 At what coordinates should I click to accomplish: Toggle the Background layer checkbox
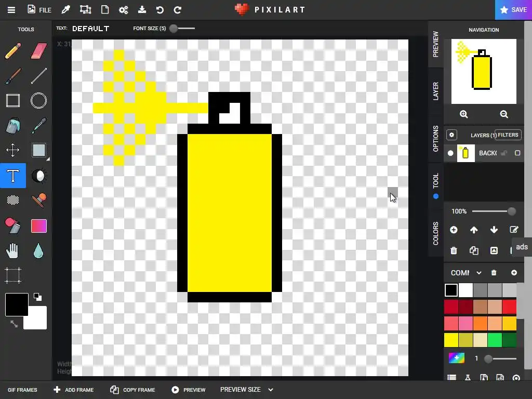coord(517,153)
